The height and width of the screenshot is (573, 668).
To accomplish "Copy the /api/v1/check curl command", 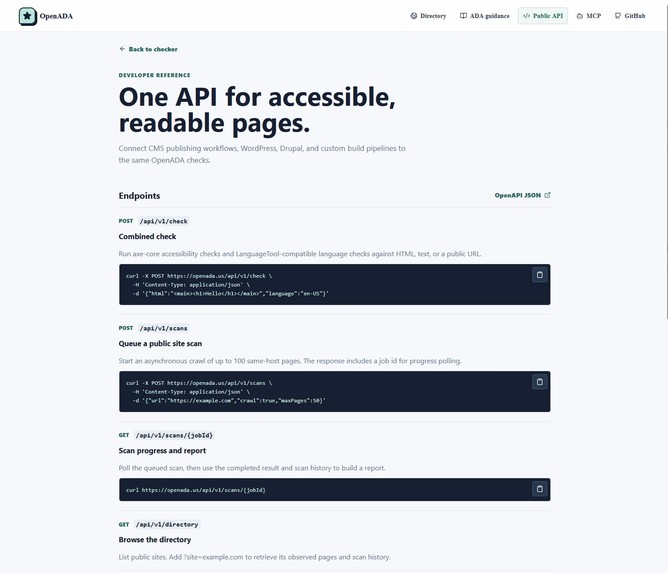I will click(x=540, y=275).
